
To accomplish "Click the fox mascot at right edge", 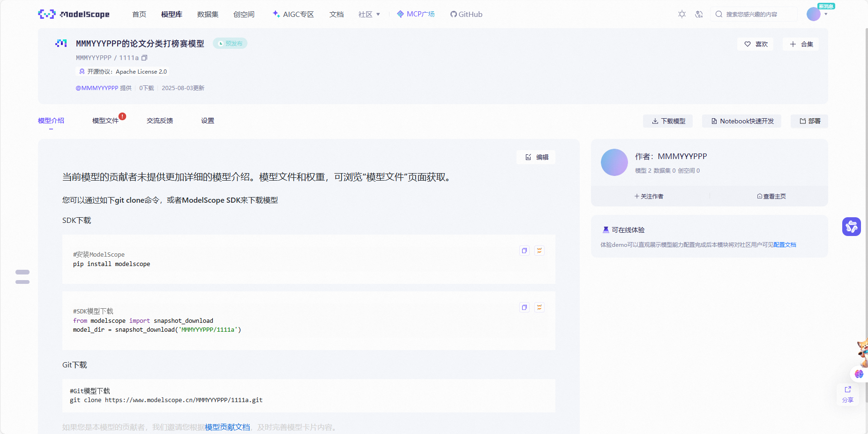I will click(x=863, y=353).
